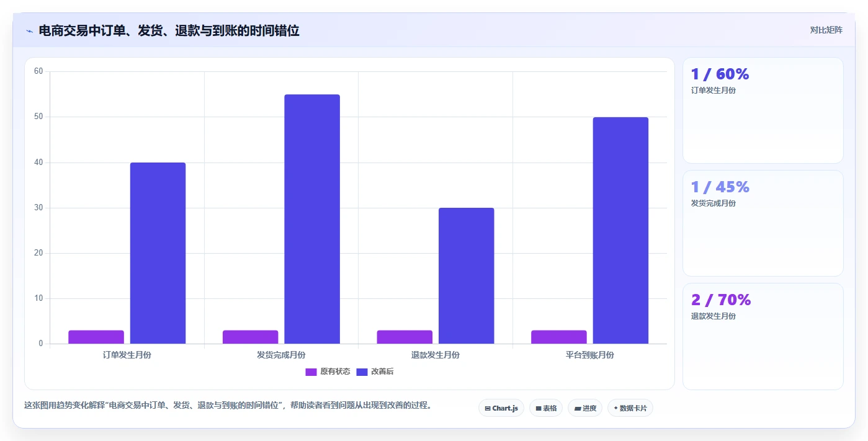
Task: Click the y-axis value 30
Action: coord(38,208)
